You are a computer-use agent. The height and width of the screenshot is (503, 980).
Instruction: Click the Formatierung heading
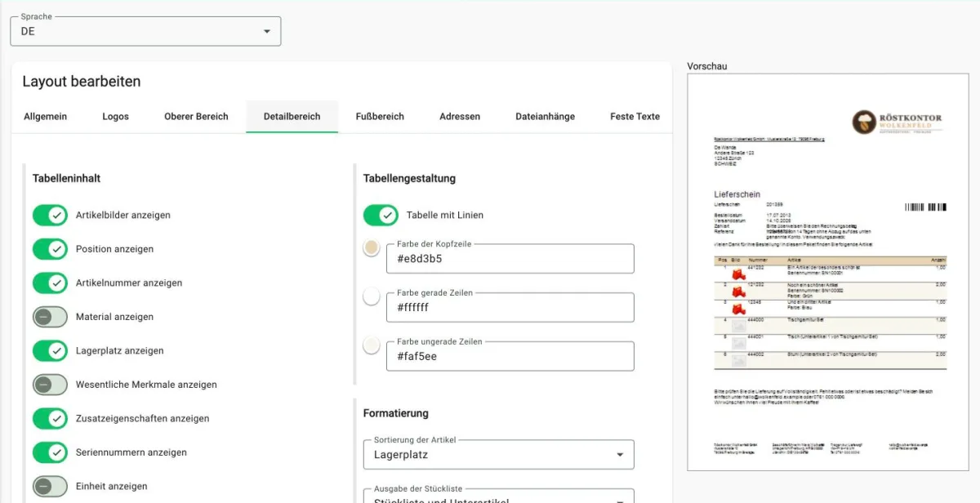(396, 413)
